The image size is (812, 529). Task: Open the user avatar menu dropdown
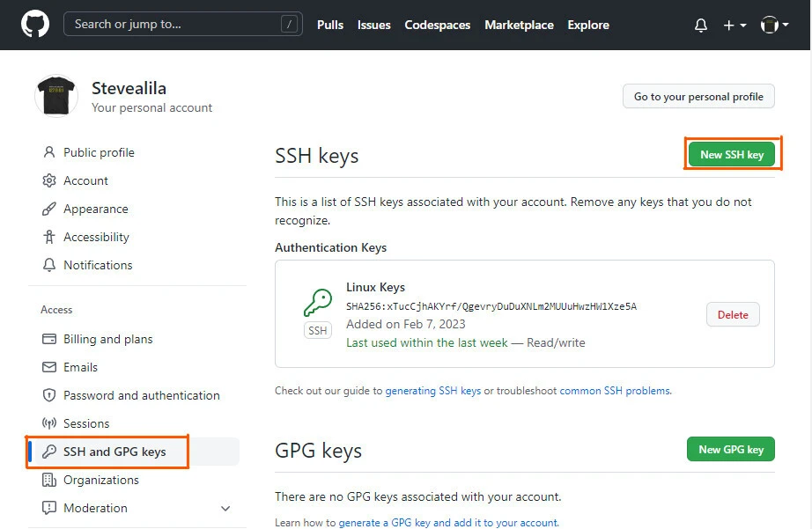coord(774,26)
